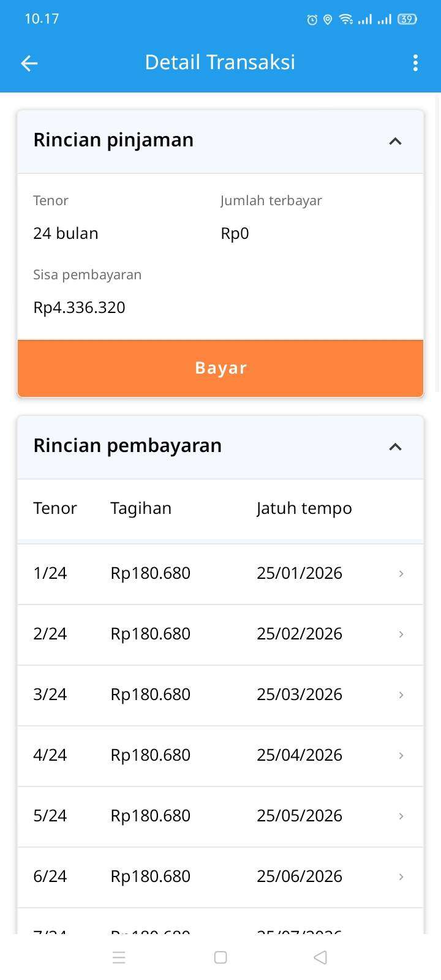Tap the Android recent apps menu icon
Screen dimensions: 441x980
[119, 957]
